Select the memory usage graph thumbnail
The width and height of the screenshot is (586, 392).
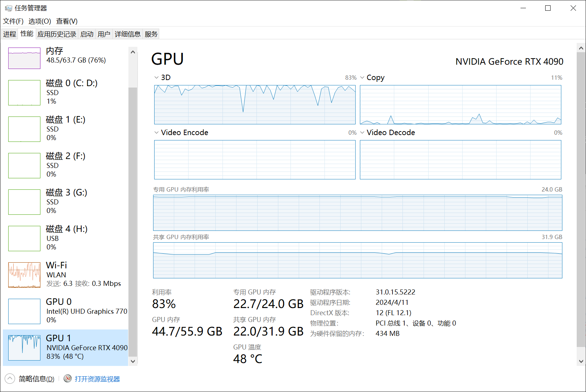point(24,58)
